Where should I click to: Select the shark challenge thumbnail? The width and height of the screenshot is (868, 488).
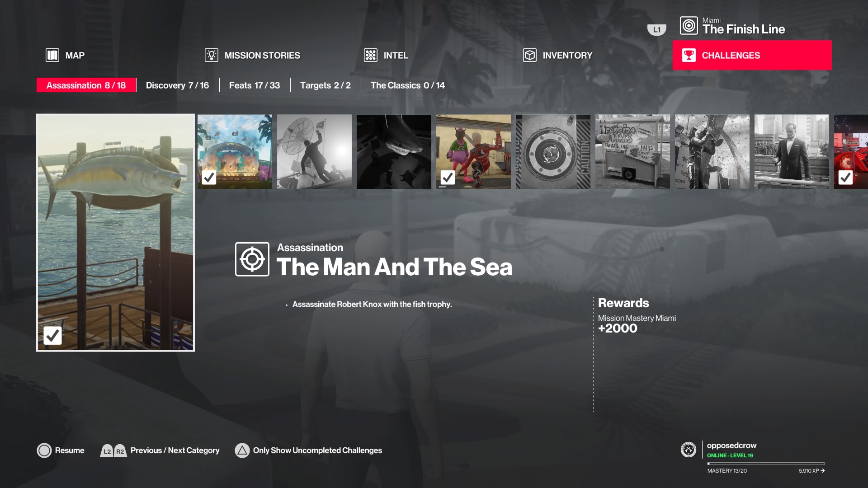coord(394,152)
